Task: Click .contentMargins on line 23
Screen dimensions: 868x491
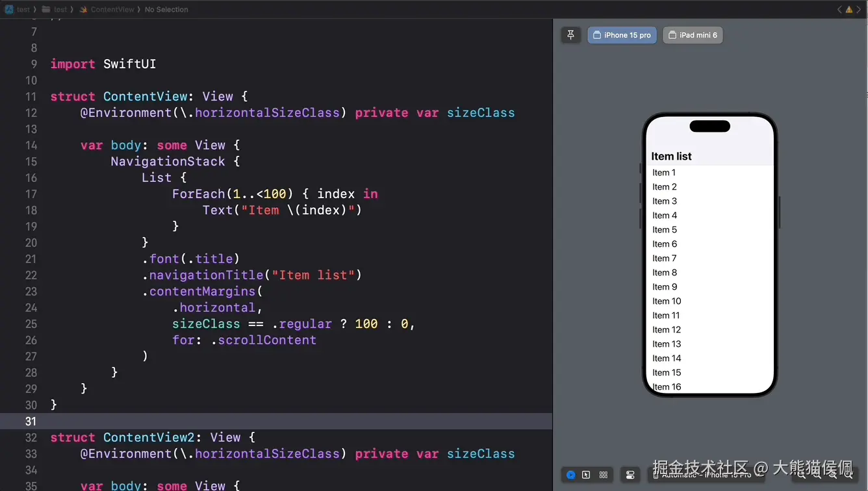Action: (199, 292)
